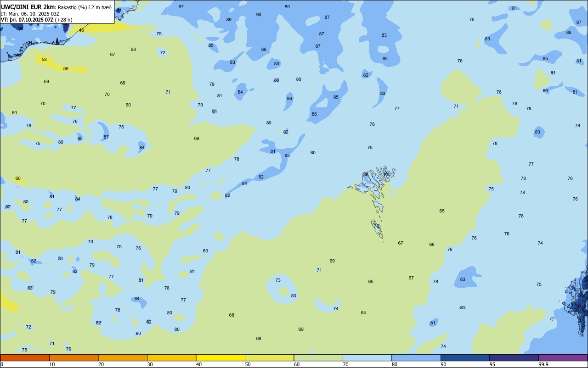Image resolution: width=588 pixels, height=368 pixels.
Task: Click the dark orange 0–10 legend swatch
Action: tap(25, 357)
